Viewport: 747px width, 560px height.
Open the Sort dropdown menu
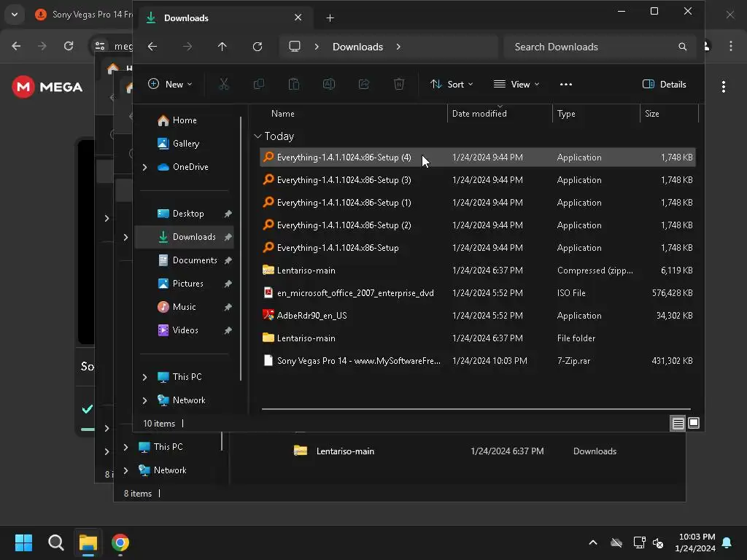(451, 85)
